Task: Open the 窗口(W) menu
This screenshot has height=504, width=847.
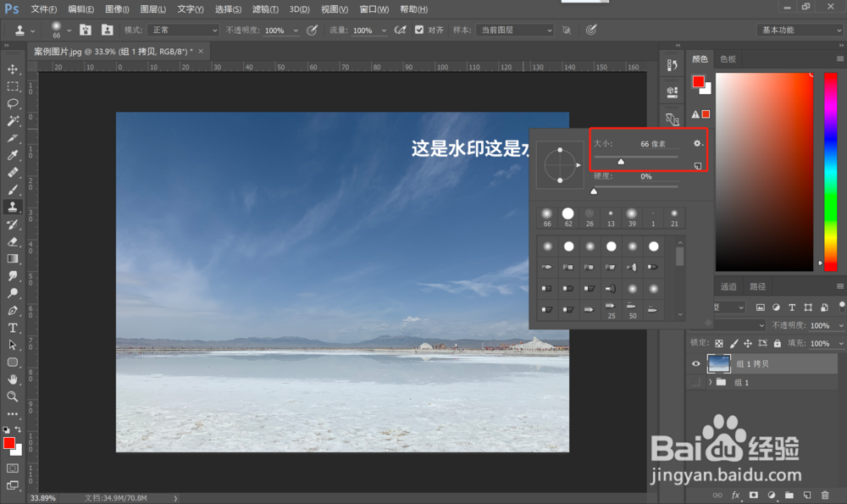Action: [374, 9]
